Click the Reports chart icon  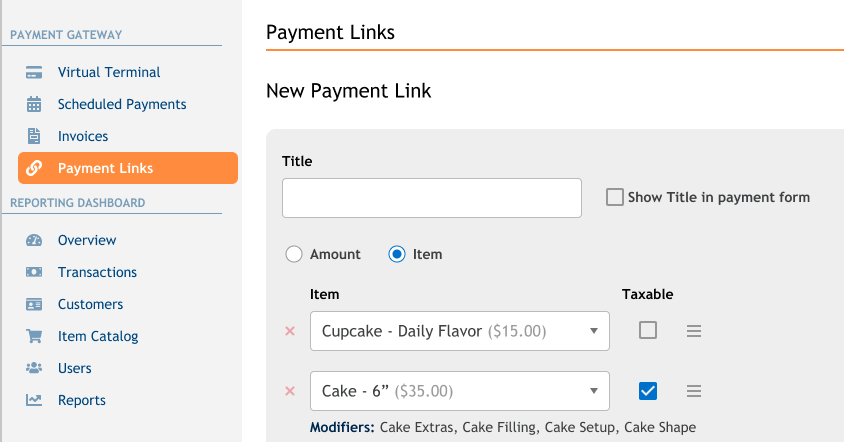(34, 400)
